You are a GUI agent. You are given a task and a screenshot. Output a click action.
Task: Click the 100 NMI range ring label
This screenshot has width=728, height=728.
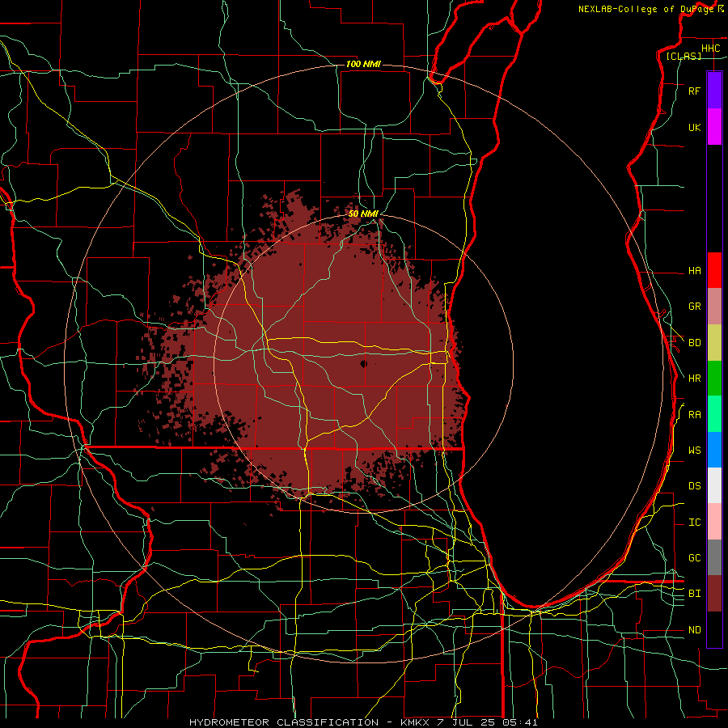click(363, 64)
